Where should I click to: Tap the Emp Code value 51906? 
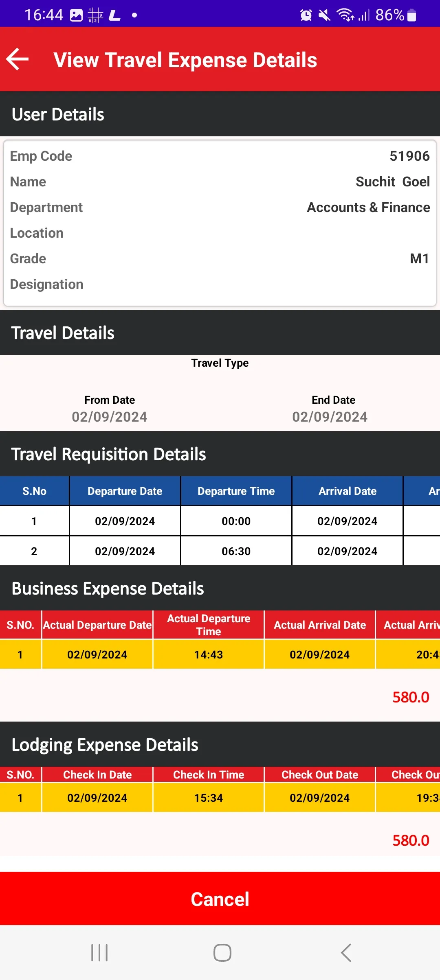click(x=409, y=156)
